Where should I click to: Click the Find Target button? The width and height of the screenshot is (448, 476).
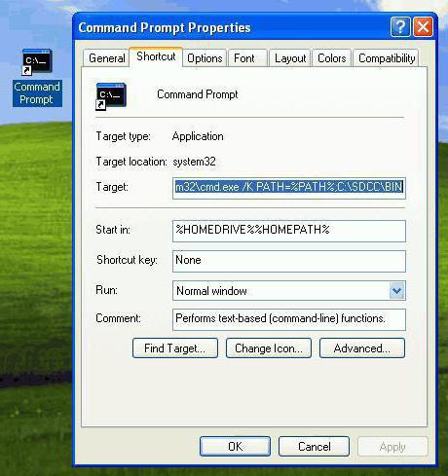[175, 348]
